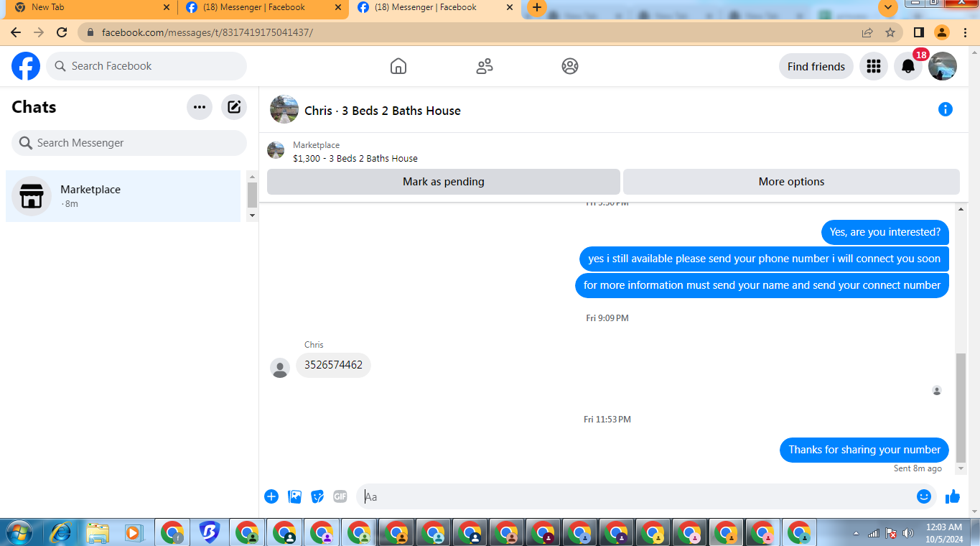Open Chris · 3 Beds 2 Baths House header
The image size is (980, 546).
383,111
